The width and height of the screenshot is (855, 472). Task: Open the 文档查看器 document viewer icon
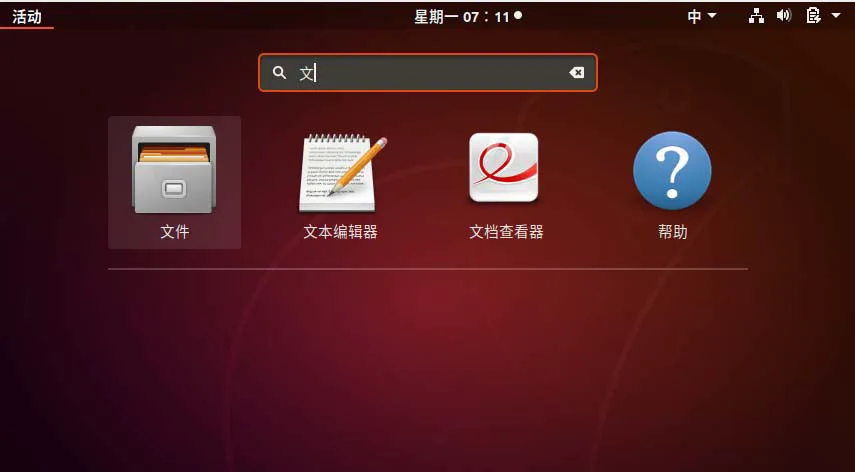[x=504, y=167]
